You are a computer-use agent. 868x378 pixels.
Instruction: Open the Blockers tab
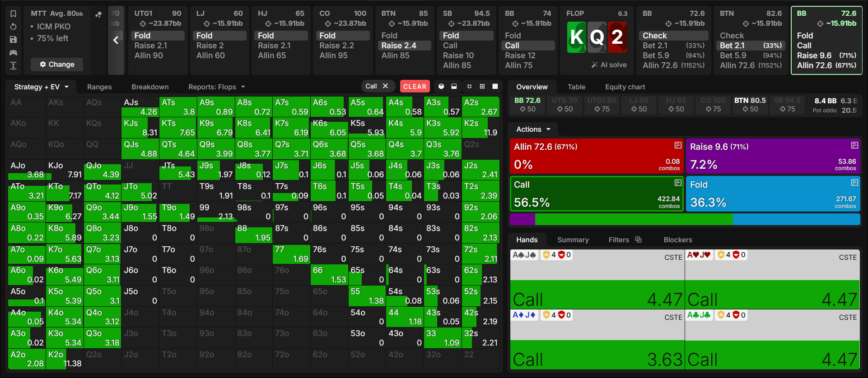pyautogui.click(x=678, y=240)
